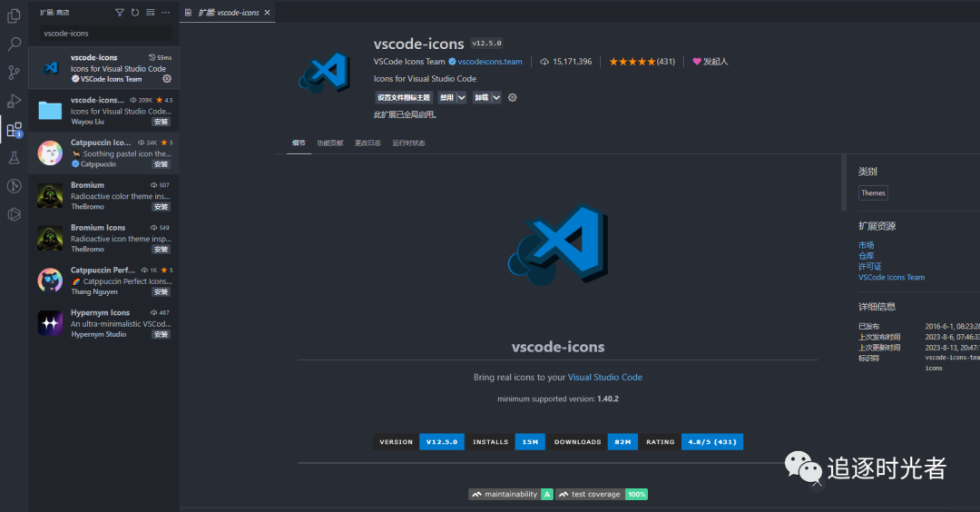Click the uninstall (卸载) button
Screen dimensions: 980x512
pyautogui.click(x=481, y=97)
